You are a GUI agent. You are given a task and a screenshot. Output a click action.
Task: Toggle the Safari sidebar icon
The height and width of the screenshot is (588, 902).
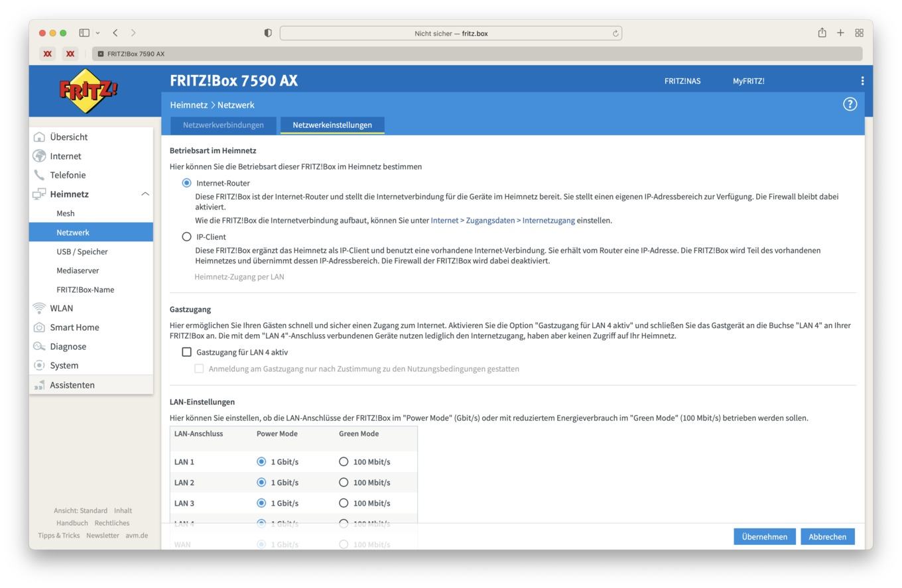click(84, 32)
